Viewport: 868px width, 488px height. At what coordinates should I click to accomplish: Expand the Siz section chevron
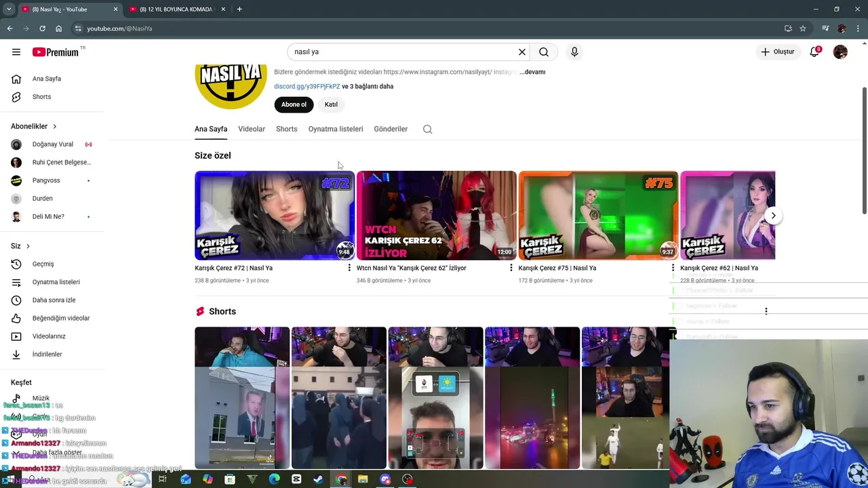click(28, 246)
